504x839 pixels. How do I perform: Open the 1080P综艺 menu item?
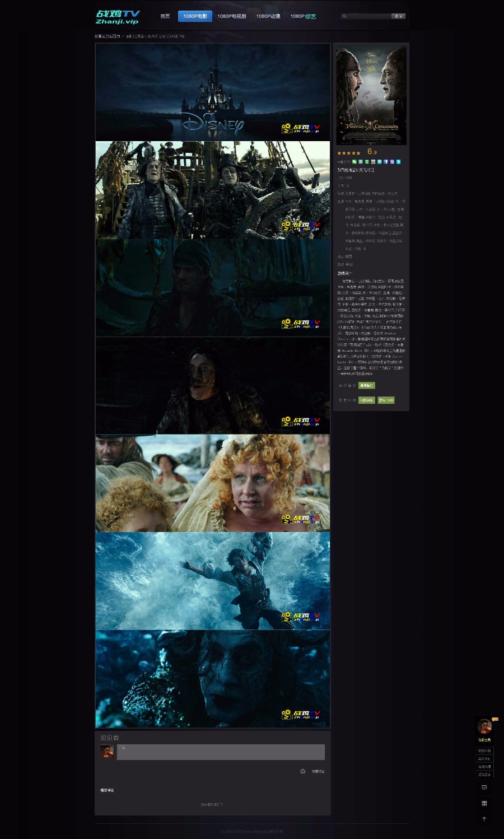[303, 16]
